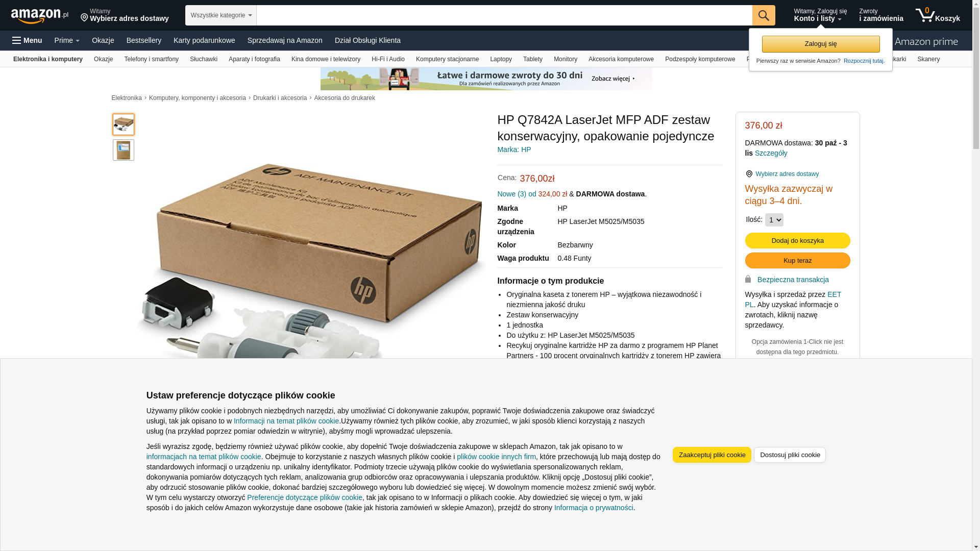The image size is (980, 551).
Task: Expand Konto i listy account menu
Action: pos(820,15)
